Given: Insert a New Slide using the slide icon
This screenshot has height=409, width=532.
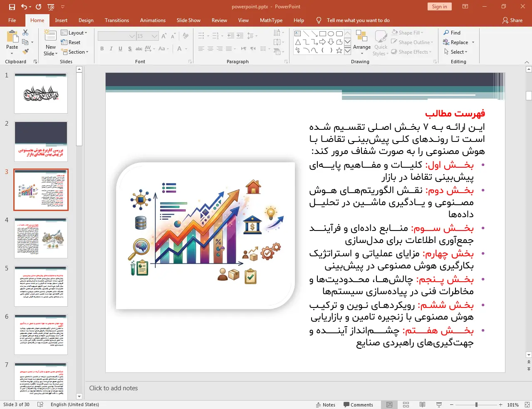Looking at the screenshot, I should click(x=50, y=36).
